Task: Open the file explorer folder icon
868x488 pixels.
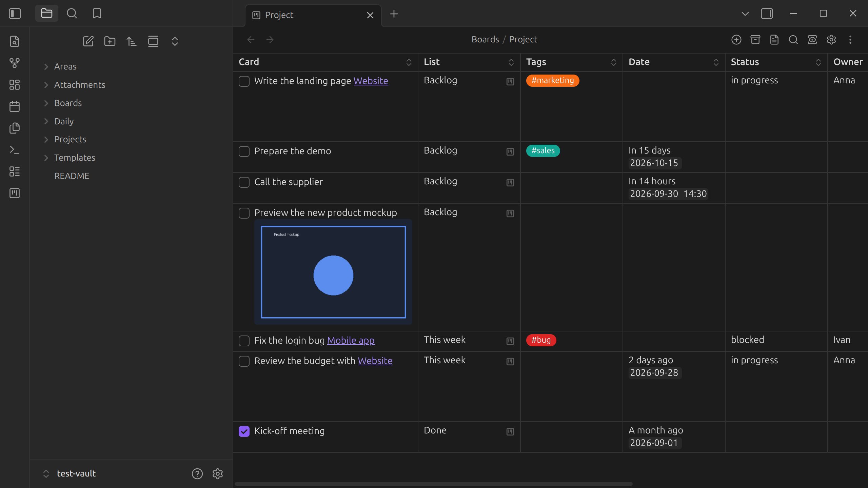Action: [47, 14]
